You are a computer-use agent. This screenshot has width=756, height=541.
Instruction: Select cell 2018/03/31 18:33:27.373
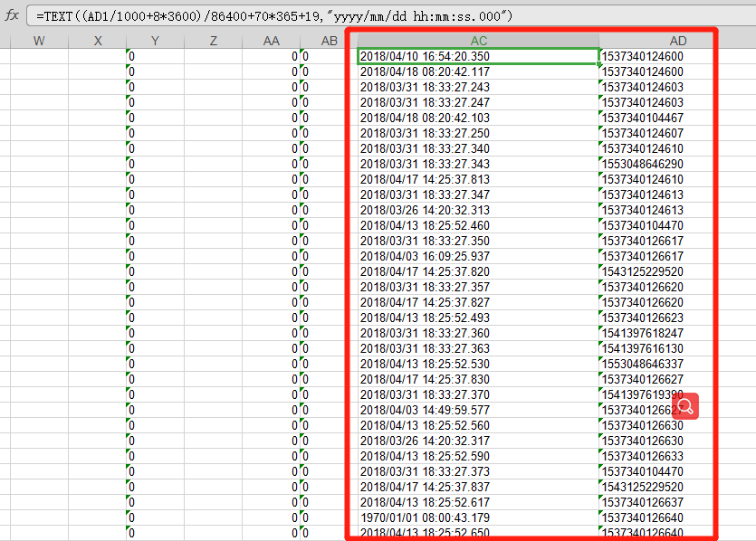point(478,471)
